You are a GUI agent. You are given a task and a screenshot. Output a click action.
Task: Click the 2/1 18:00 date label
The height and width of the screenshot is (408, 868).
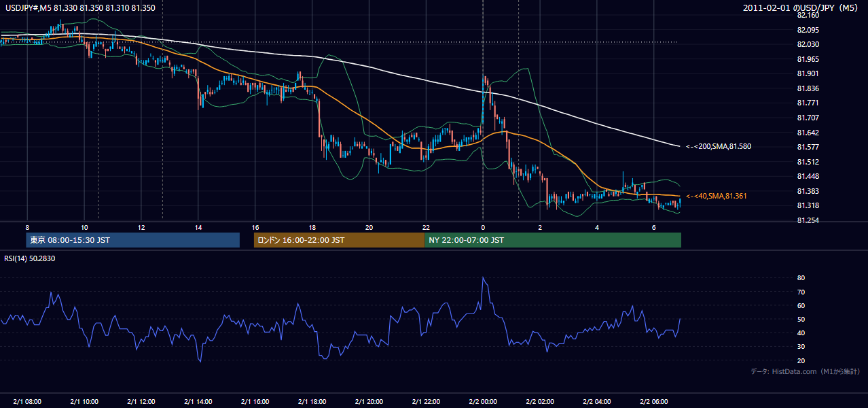click(x=312, y=401)
